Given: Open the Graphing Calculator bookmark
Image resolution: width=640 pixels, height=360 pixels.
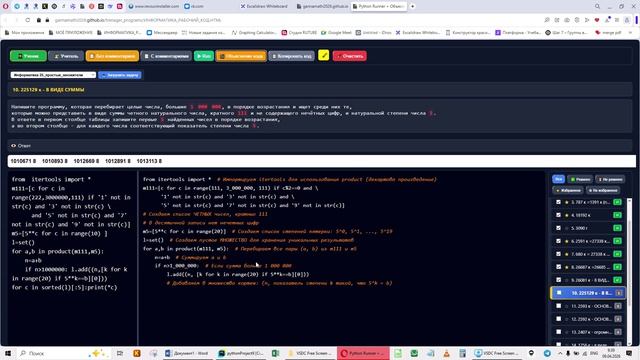Looking at the screenshot, I should click(x=254, y=32).
